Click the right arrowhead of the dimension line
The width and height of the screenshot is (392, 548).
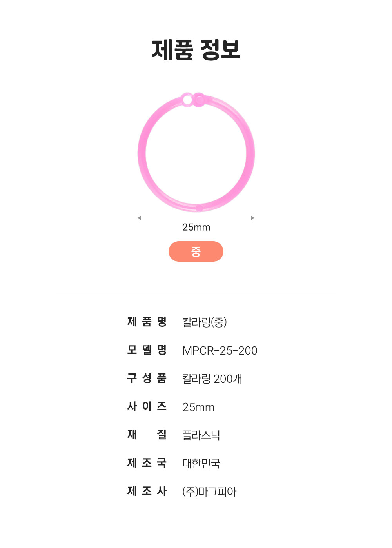(253, 218)
